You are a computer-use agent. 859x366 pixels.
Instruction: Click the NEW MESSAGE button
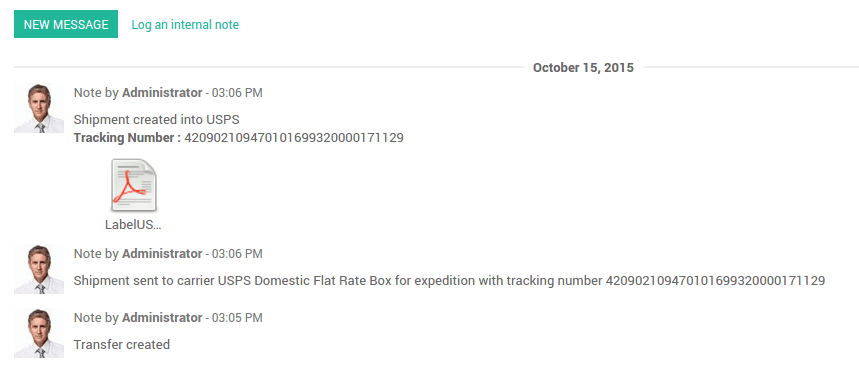tap(66, 25)
